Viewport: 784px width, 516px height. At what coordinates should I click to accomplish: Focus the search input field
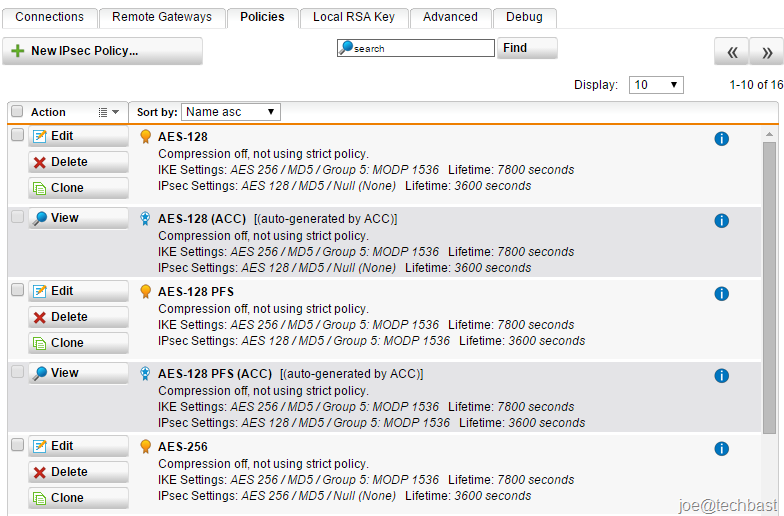click(x=416, y=48)
